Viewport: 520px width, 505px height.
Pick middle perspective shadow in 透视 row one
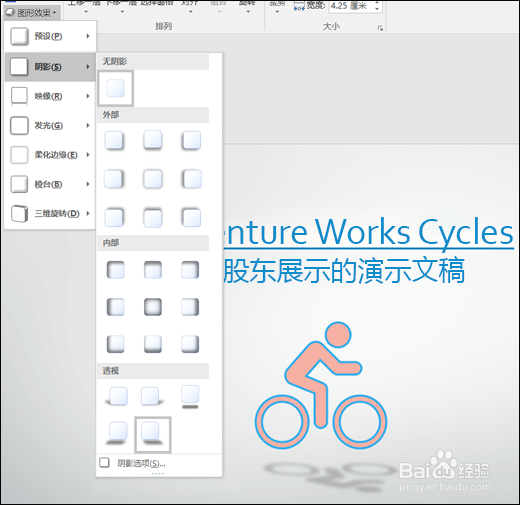point(151,396)
